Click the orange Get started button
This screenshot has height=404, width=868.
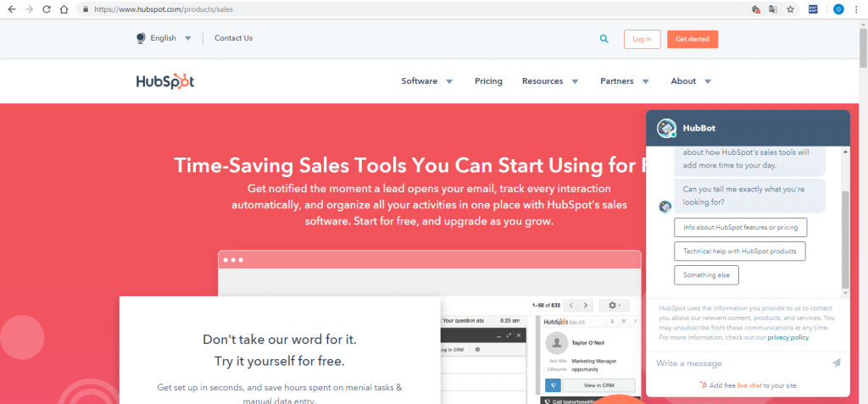(x=693, y=39)
